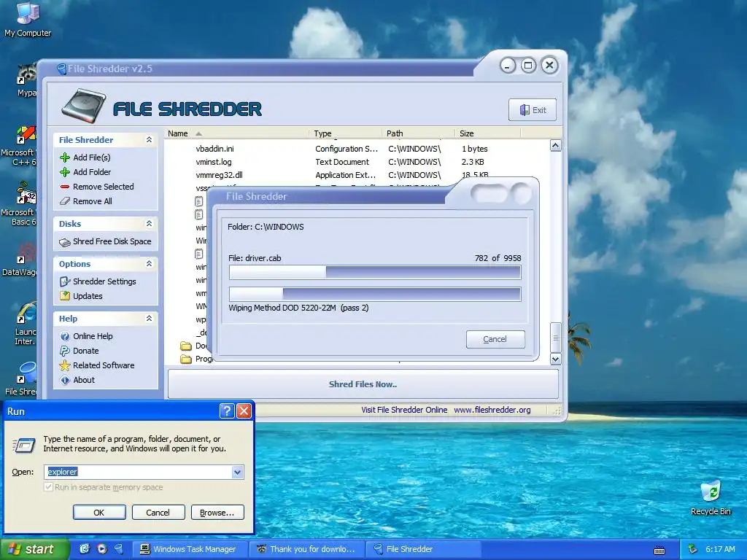
Task: Sort file list by Type column
Action: tap(345, 133)
